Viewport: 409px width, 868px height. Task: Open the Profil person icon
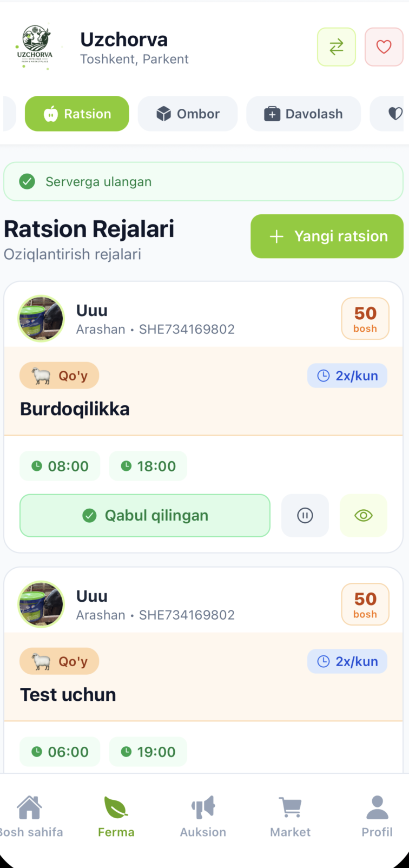click(377, 816)
